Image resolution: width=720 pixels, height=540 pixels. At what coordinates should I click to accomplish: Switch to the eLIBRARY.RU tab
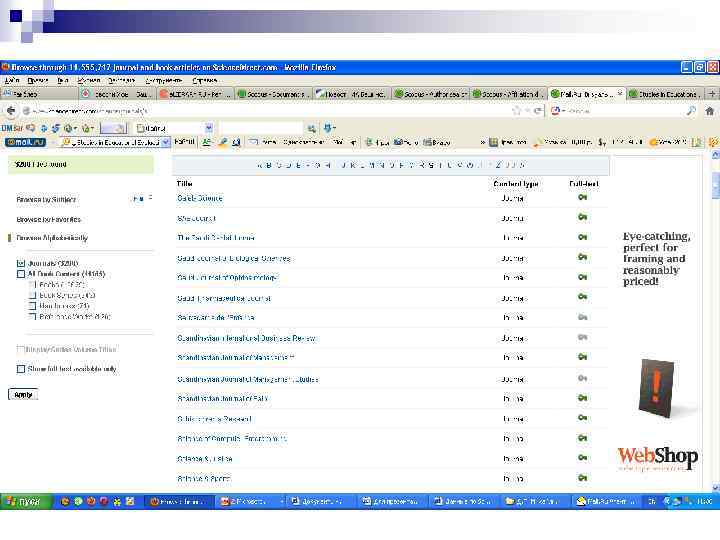[196, 94]
